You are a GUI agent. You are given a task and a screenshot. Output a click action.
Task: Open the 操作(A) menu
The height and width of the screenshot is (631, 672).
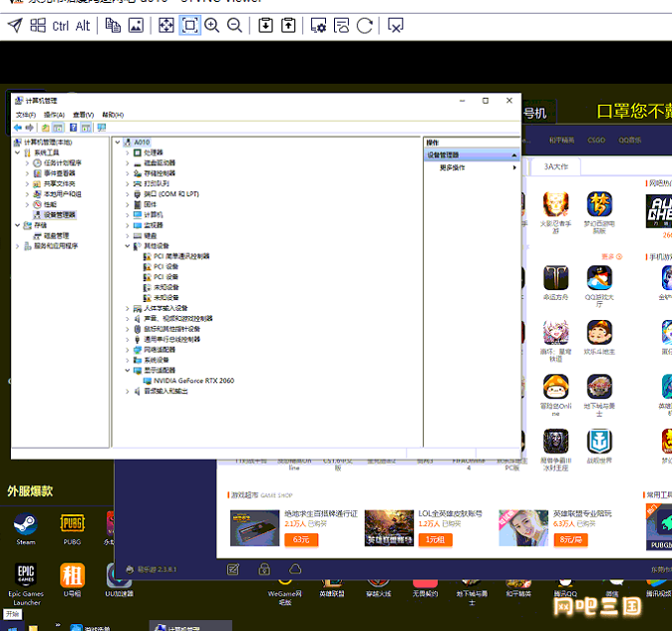coord(54,115)
